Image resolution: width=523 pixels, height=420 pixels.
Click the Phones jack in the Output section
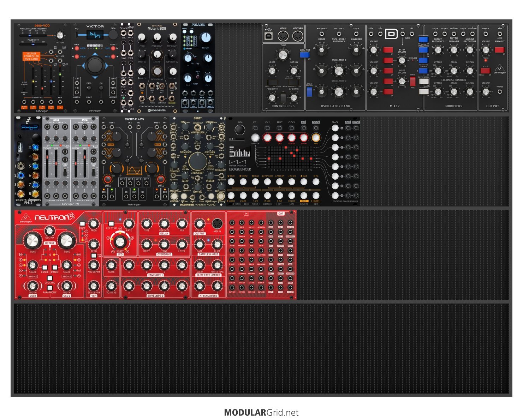point(500,92)
